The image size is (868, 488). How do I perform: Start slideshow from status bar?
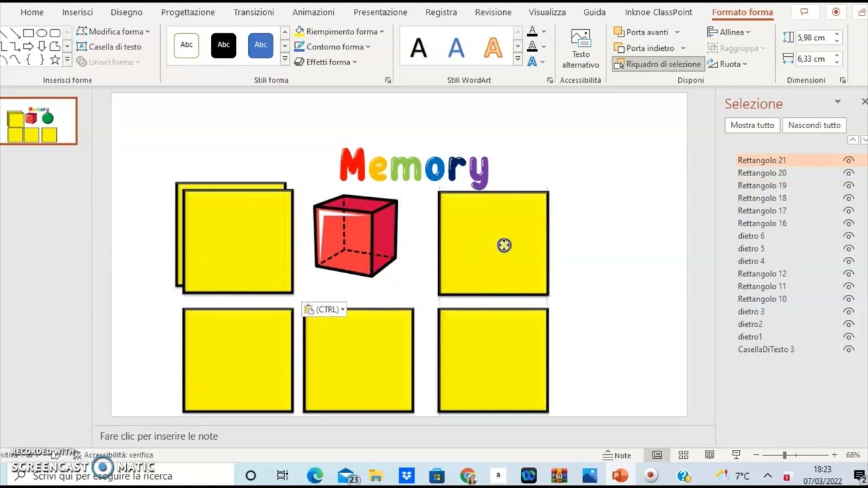[x=736, y=455]
